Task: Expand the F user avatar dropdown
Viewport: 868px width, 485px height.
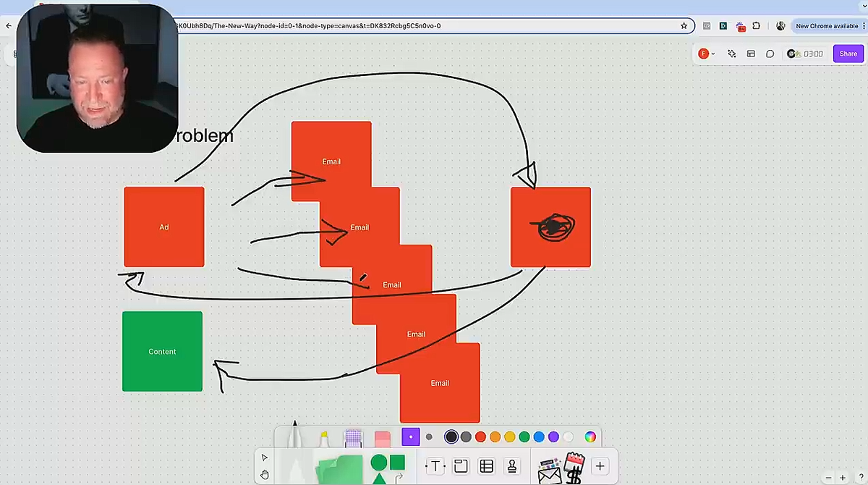Action: [706, 54]
